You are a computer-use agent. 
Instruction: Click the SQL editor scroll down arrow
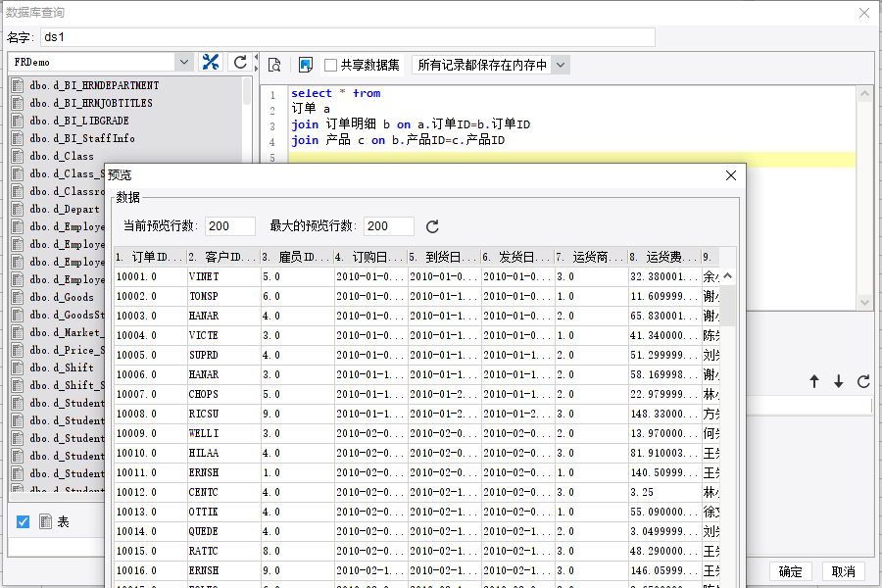pyautogui.click(x=864, y=302)
